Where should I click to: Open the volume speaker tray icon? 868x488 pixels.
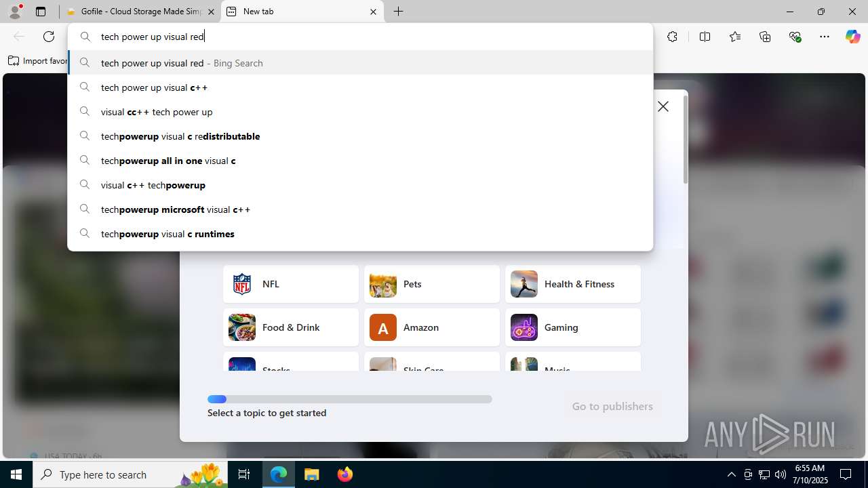(780, 474)
